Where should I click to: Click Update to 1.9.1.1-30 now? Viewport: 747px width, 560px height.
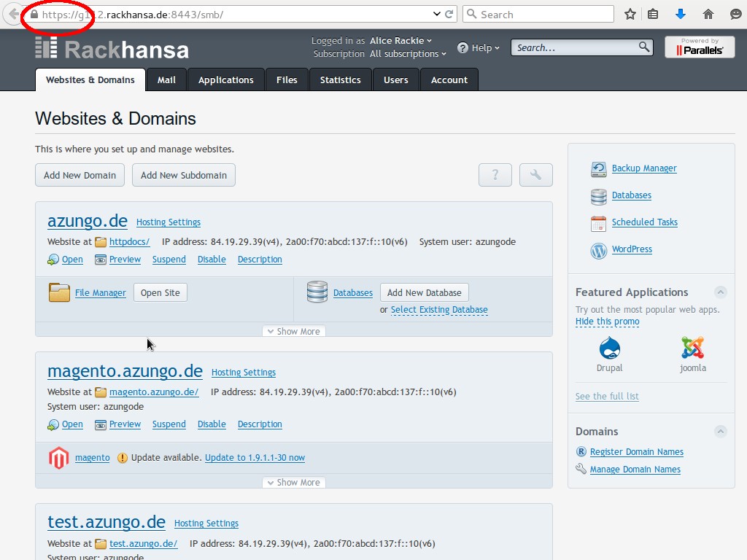(x=255, y=458)
